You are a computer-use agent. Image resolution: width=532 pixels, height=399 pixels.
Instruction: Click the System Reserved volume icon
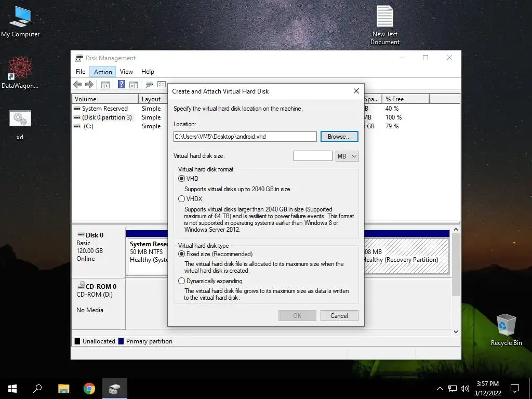tap(77, 108)
